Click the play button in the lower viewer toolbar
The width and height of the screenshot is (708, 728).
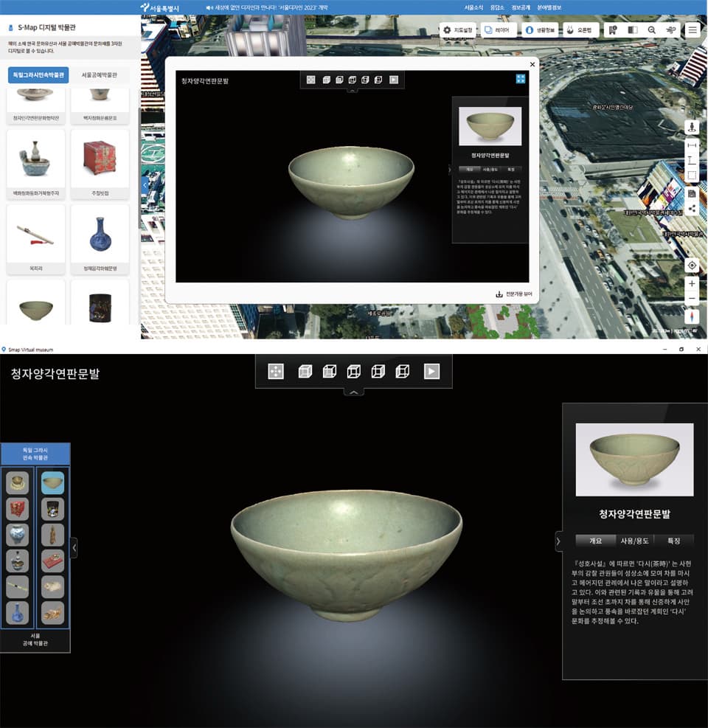tap(431, 372)
